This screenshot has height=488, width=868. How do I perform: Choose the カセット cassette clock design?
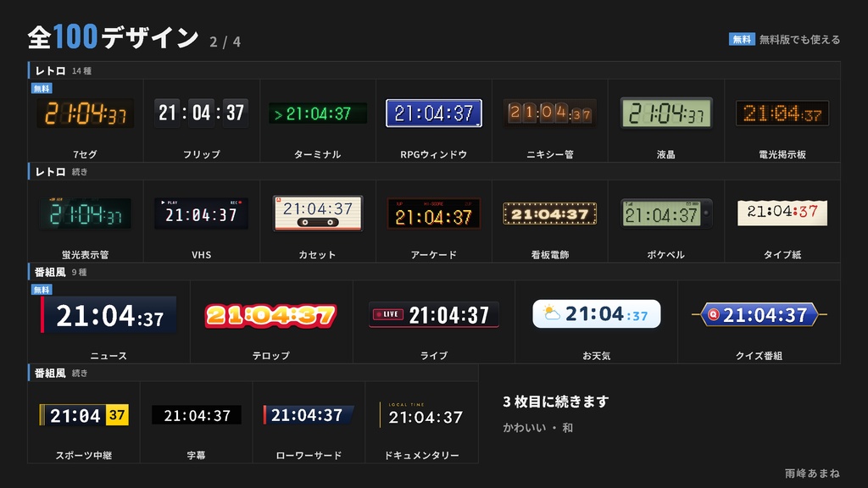pos(318,213)
